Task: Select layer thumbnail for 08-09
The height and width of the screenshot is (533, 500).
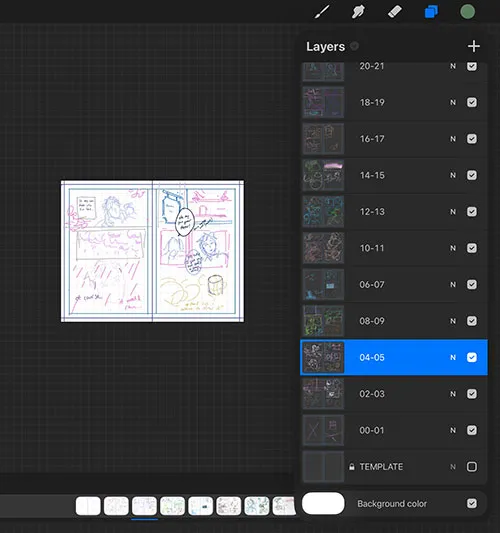Action: click(323, 321)
